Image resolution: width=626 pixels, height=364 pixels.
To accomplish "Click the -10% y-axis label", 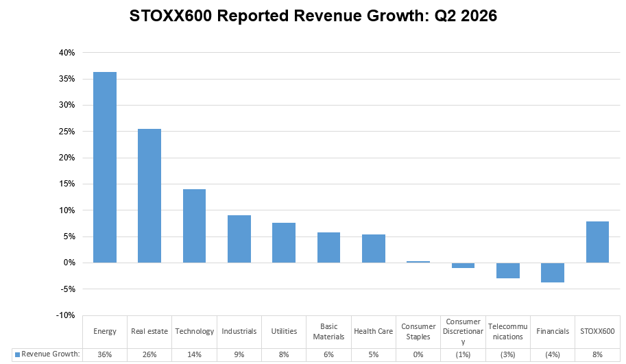I will tap(66, 315).
